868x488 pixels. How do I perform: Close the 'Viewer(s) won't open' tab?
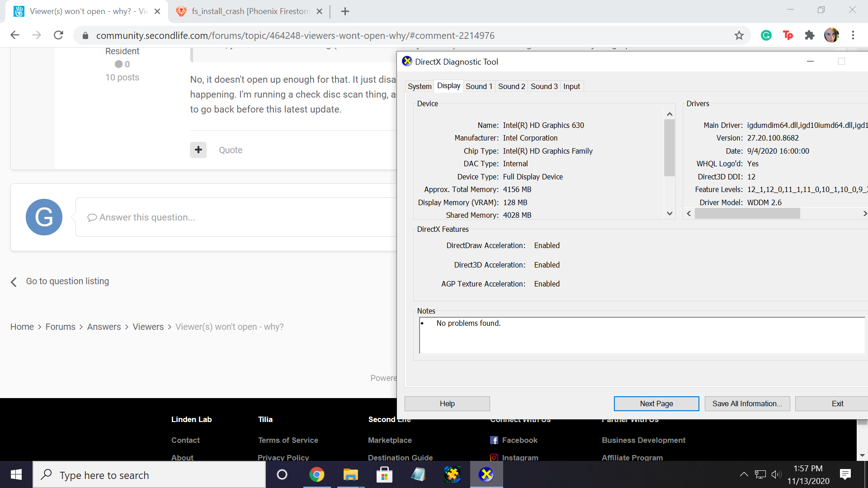click(157, 11)
